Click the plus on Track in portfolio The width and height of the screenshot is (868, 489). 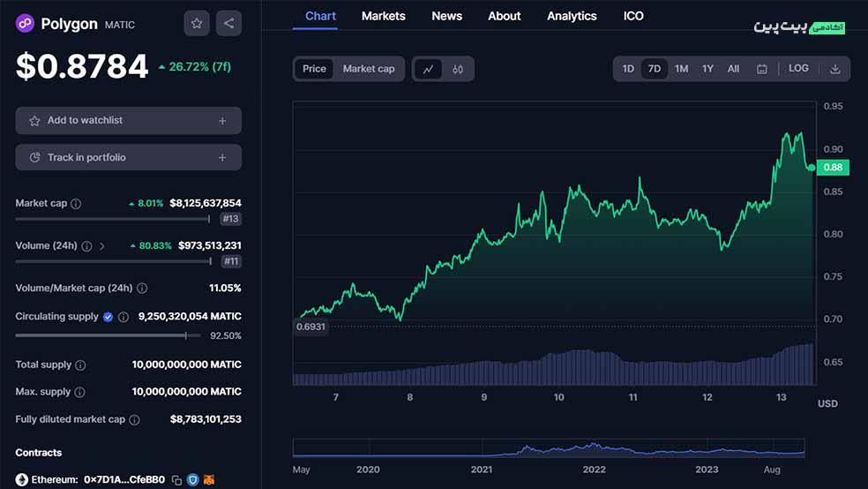(x=222, y=158)
